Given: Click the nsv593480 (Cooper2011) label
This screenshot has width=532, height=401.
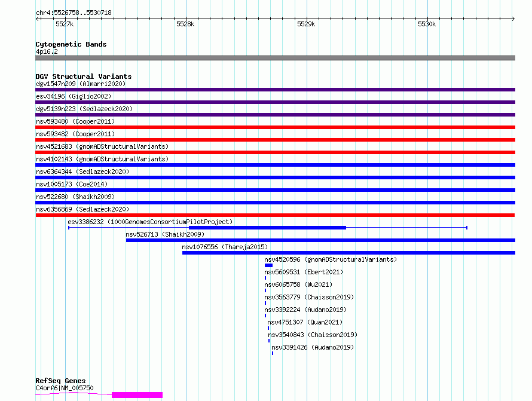Looking at the screenshot, I should click(75, 121).
